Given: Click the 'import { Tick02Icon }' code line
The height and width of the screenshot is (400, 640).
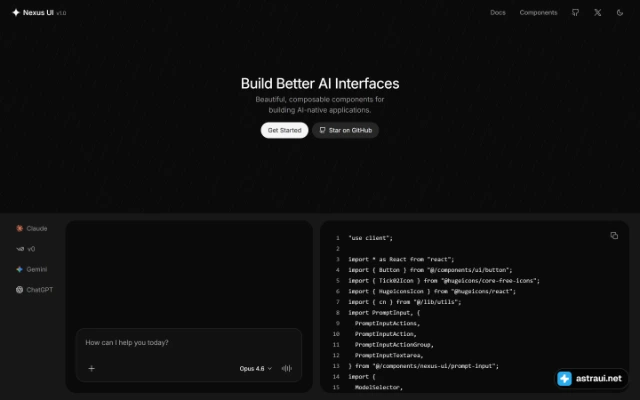Looking at the screenshot, I should pos(444,280).
